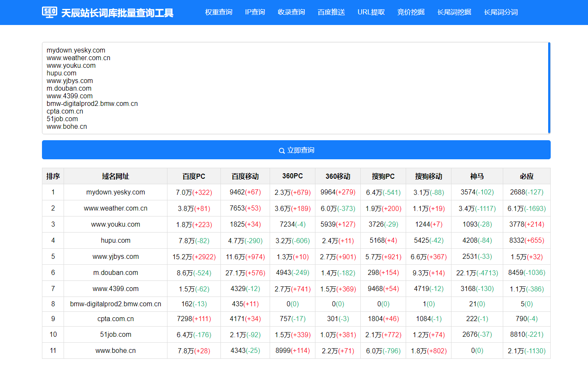The height and width of the screenshot is (366, 588).
Task: Go to 长尾词分词 page
Action: (501, 12)
